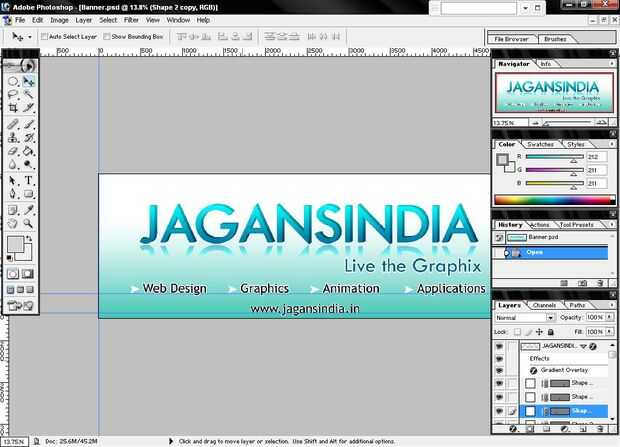Click new snapshot camera in History panel
620x447 pixels.
tap(582, 283)
